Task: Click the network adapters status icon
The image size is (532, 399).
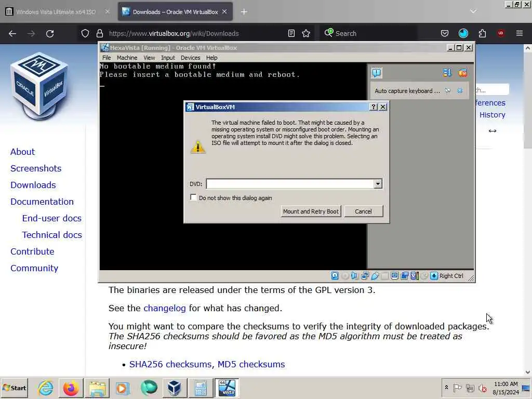Action: [x=365, y=276]
